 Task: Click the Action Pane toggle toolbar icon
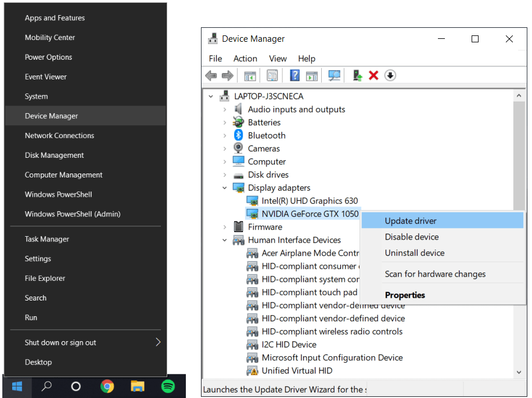pos(311,75)
